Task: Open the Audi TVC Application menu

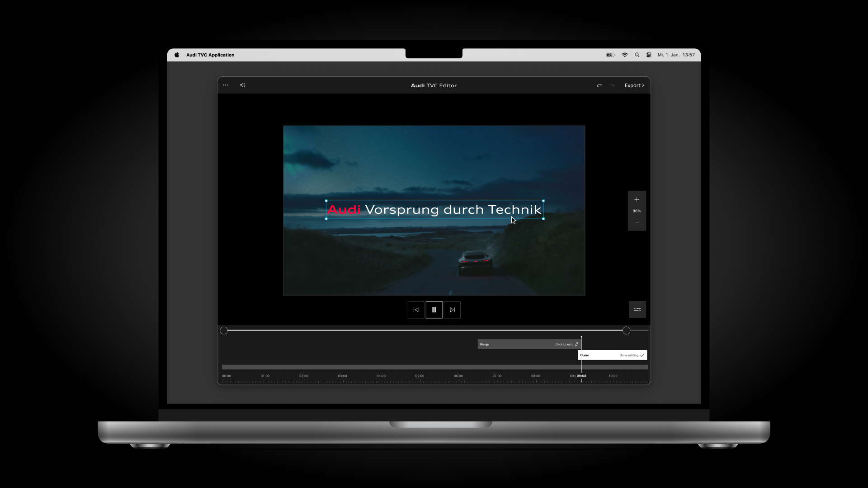Action: [210, 55]
